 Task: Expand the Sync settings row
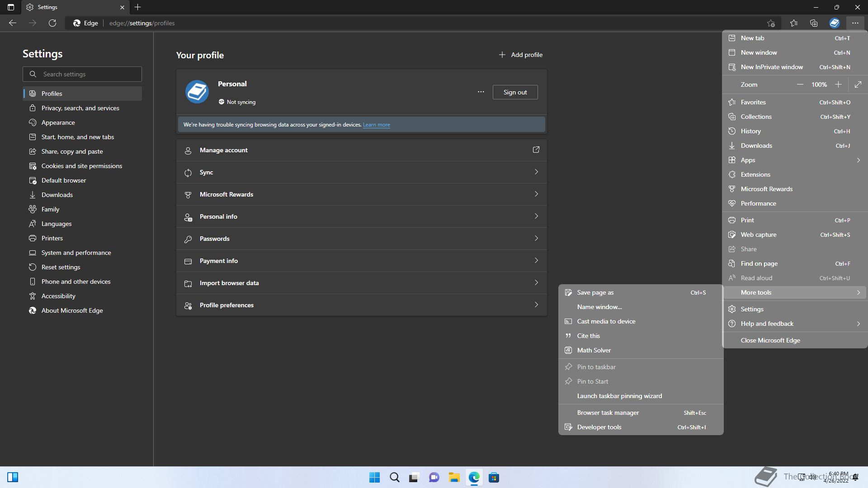pos(362,172)
